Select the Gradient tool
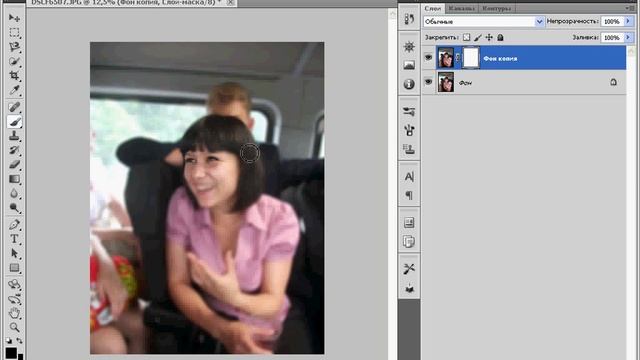This screenshot has width=640, height=360. 14,179
